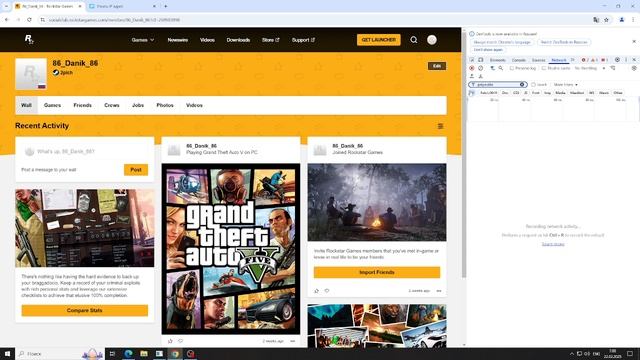Like the Joined Rockstar Games post
The height and width of the screenshot is (360, 640).
316,291
